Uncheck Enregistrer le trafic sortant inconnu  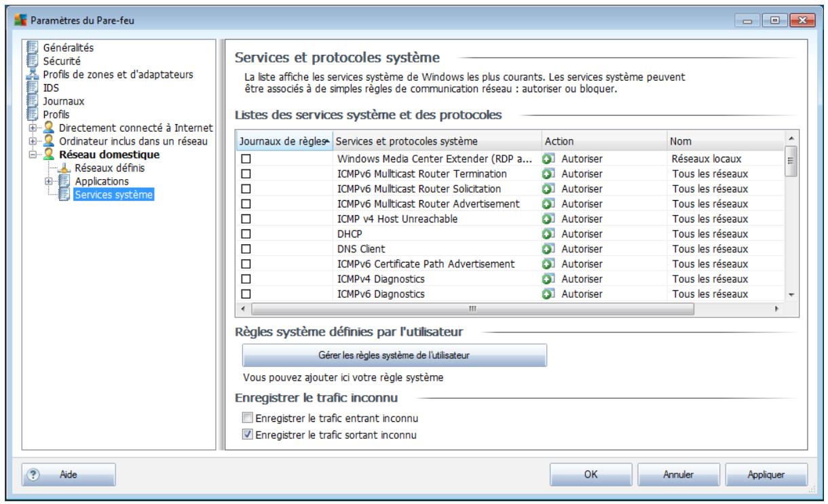[x=248, y=435]
